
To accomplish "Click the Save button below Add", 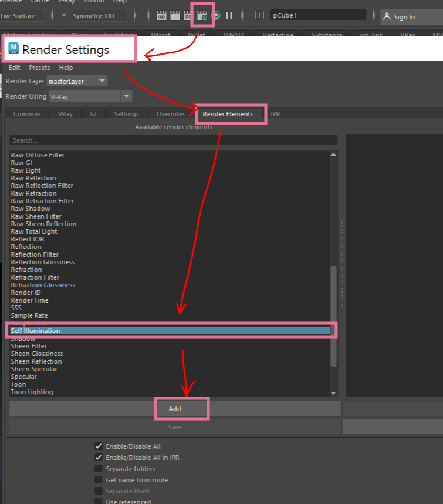I will (175, 427).
